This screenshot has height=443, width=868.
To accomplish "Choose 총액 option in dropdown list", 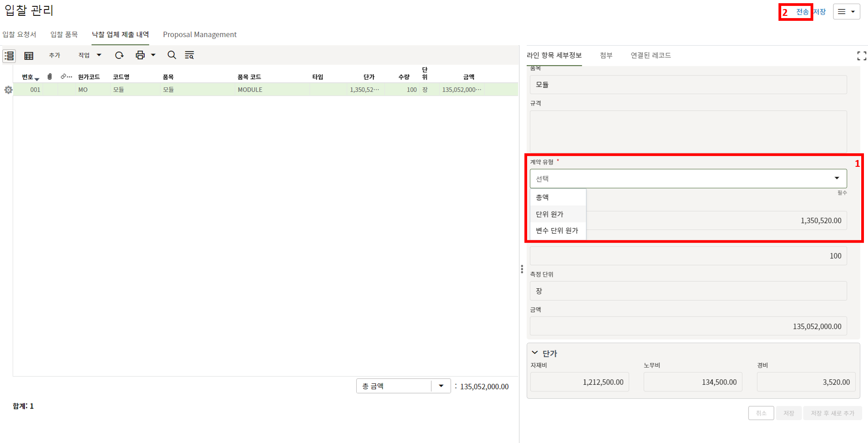I will point(542,198).
